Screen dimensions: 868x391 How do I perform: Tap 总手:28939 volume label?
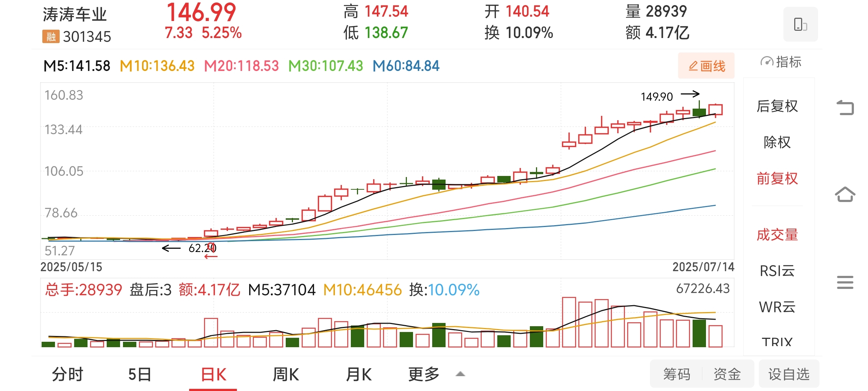pos(84,290)
